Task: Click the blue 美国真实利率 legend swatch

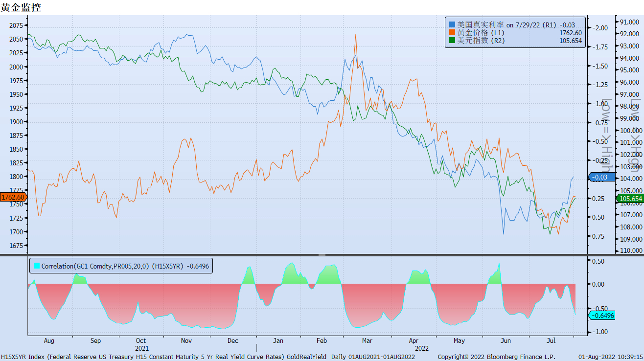Action: [x=452, y=24]
